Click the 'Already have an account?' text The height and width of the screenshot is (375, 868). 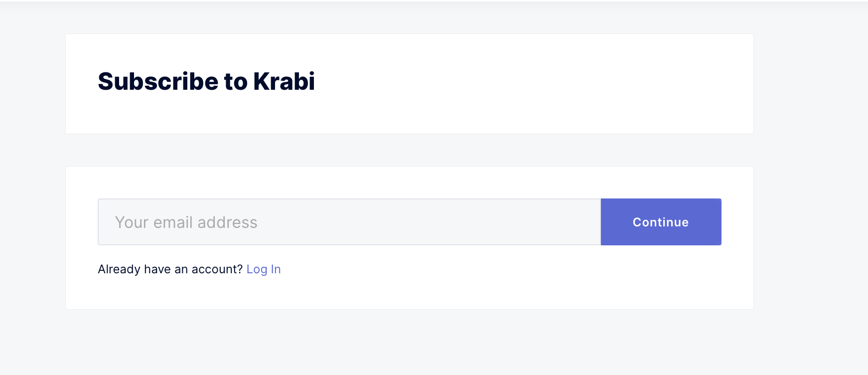(x=169, y=269)
